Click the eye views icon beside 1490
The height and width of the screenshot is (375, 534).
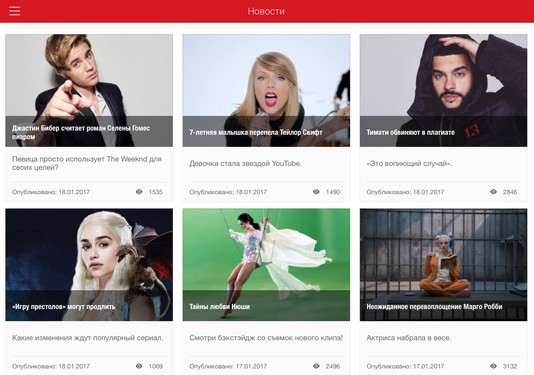[316, 192]
